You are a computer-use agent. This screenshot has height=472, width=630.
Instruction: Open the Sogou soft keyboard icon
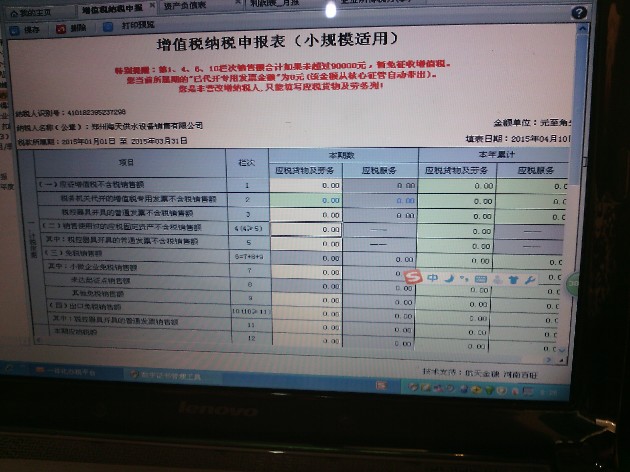click(x=481, y=279)
